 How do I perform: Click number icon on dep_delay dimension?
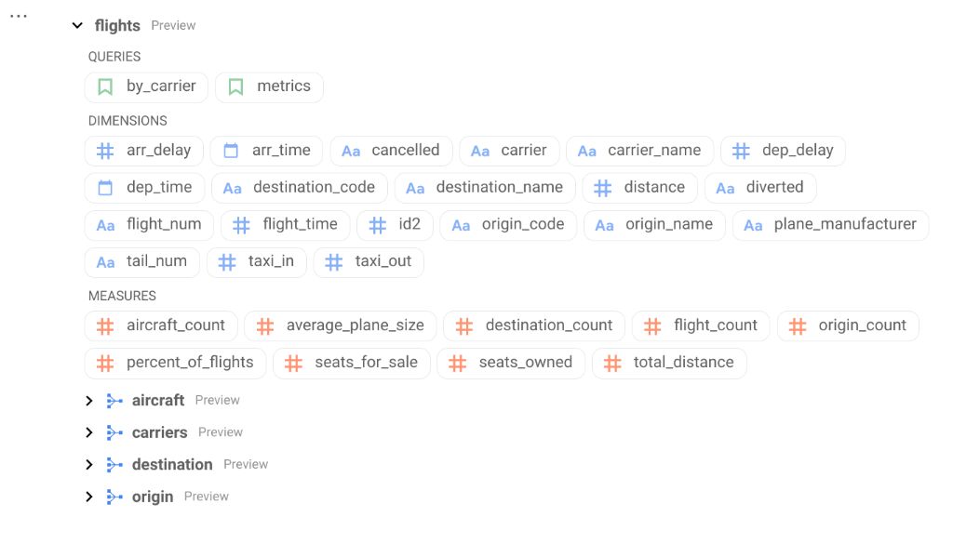coord(741,151)
